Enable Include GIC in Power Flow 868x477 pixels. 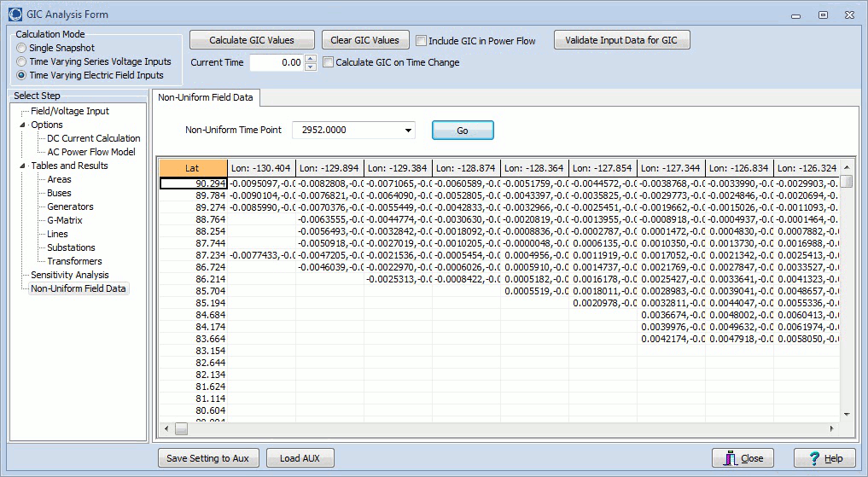point(422,40)
